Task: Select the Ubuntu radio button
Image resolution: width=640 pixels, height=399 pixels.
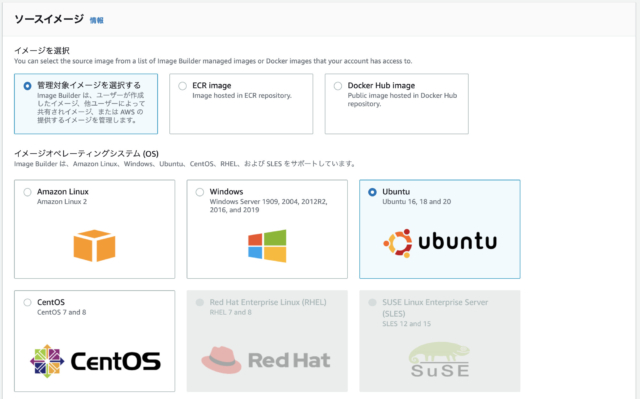Action: point(372,192)
